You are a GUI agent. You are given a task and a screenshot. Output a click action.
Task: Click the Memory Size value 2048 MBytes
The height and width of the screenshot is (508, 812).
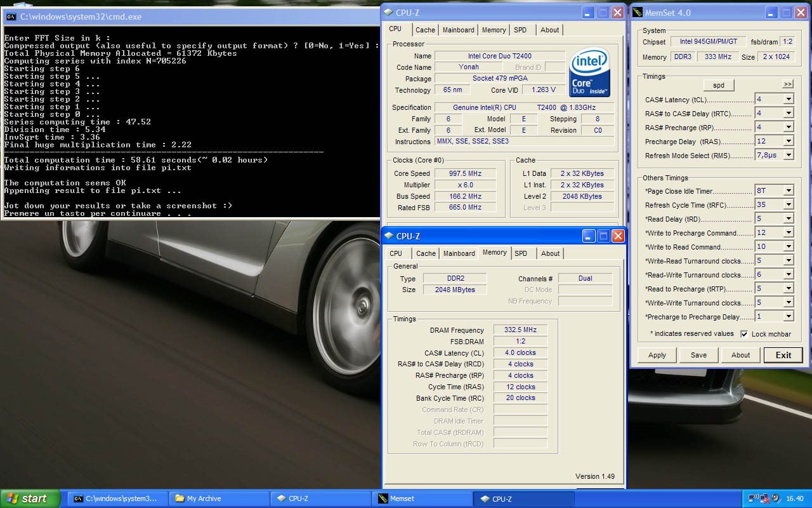pos(454,290)
